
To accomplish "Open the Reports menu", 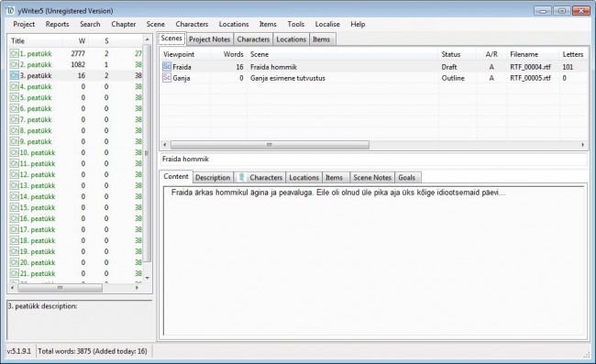I will click(x=58, y=25).
